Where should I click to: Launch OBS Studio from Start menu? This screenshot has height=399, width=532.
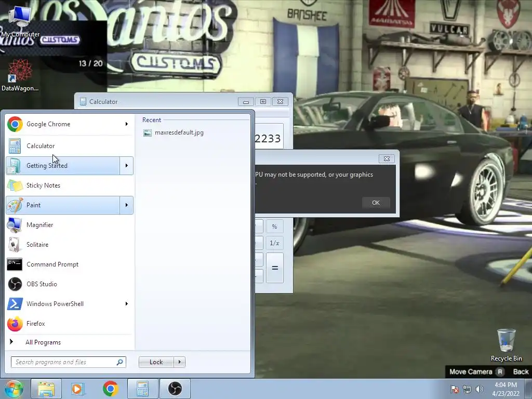tap(70, 284)
